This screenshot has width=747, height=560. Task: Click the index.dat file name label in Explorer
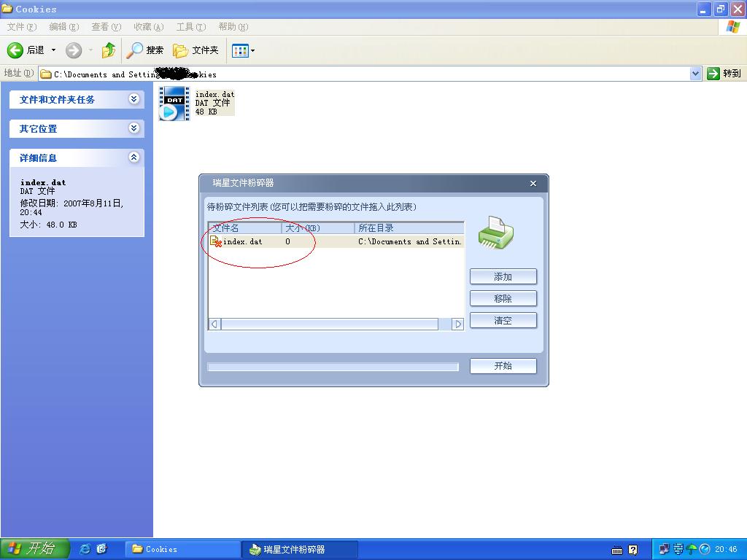(215, 94)
